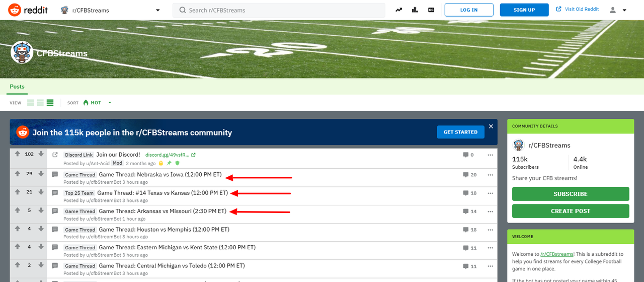Open Game Thread: Arkansas vs Missouri
This screenshot has width=644, height=282.
click(163, 211)
